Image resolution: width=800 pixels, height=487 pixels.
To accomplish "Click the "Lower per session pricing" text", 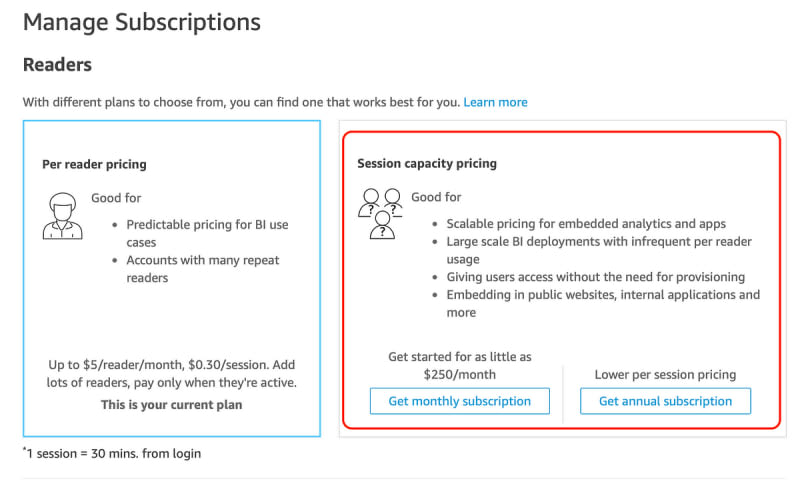I will [x=665, y=374].
